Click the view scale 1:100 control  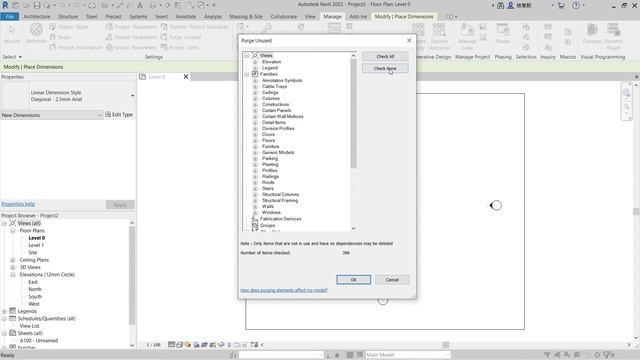tap(153, 345)
